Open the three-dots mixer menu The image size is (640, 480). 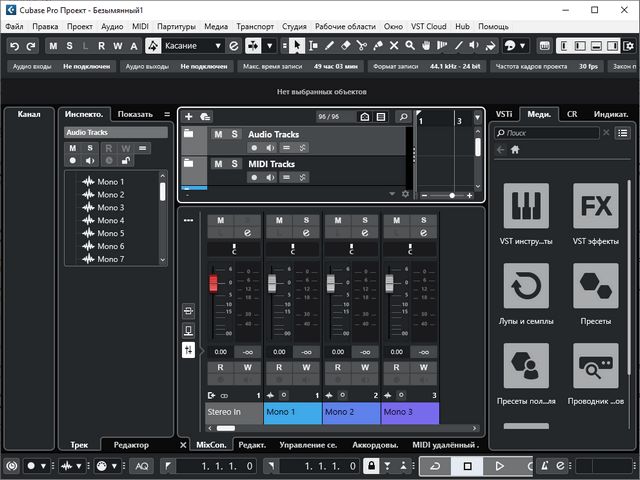[x=188, y=219]
